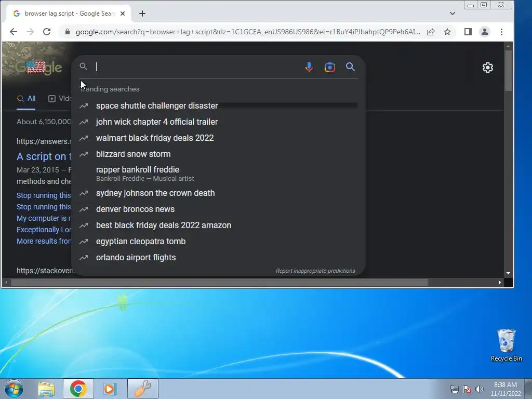Click the Google logo
The image size is (532, 399).
[x=38, y=68]
